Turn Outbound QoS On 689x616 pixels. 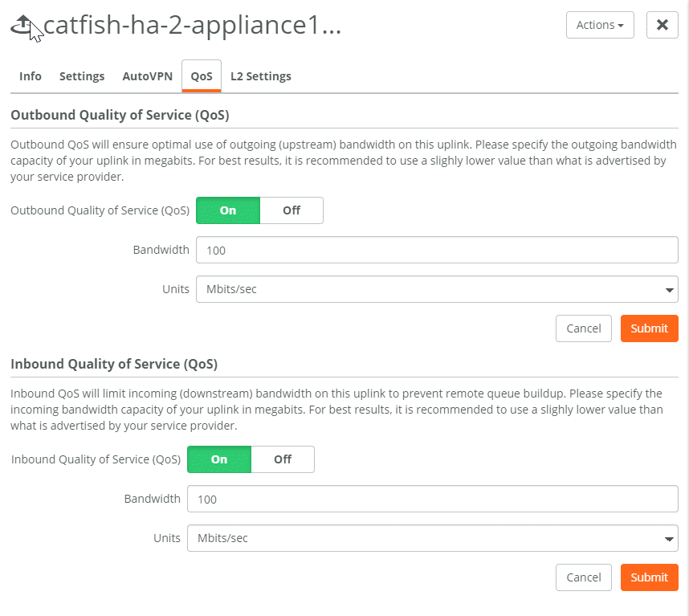pyautogui.click(x=228, y=210)
